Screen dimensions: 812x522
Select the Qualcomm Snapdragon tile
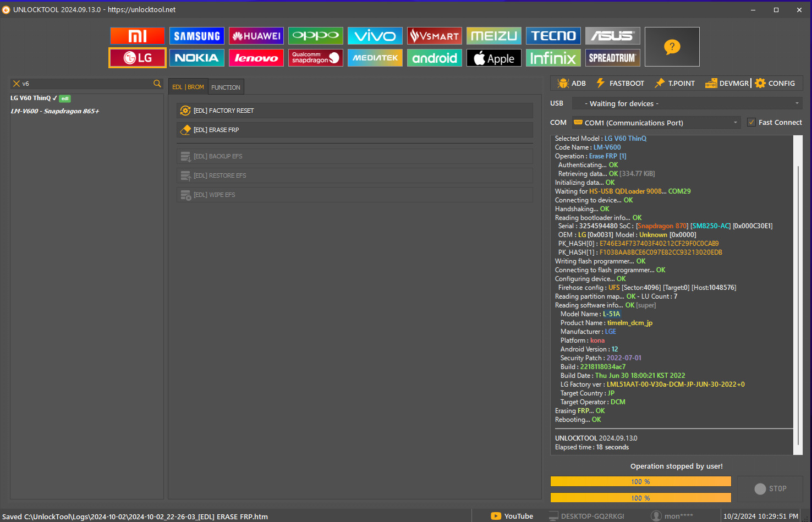pyautogui.click(x=316, y=58)
